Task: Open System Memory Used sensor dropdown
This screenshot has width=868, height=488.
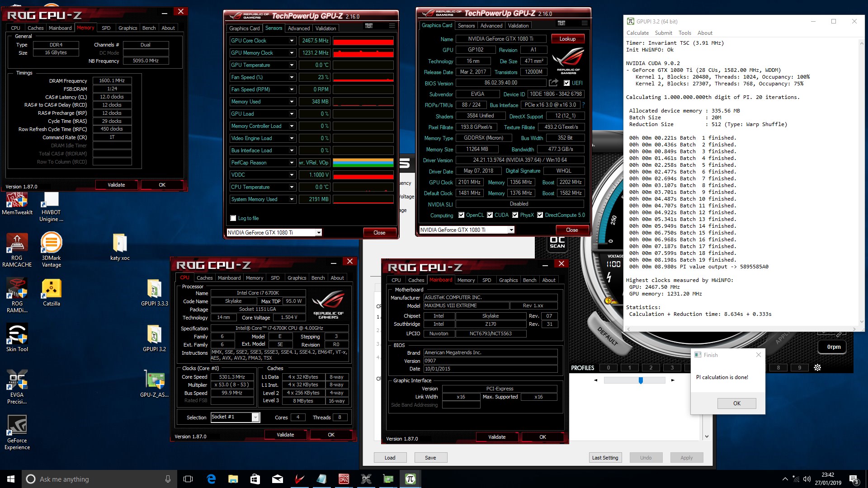Action: point(292,199)
